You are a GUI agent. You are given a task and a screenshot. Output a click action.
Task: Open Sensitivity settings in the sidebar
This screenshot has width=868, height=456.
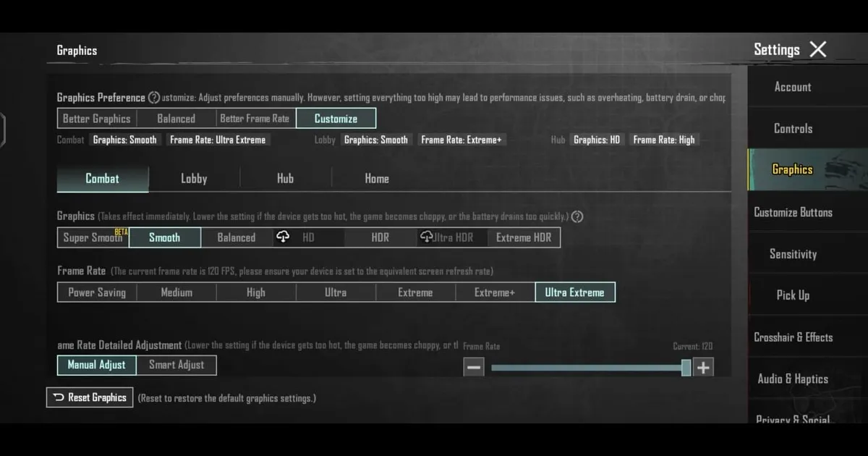point(793,253)
